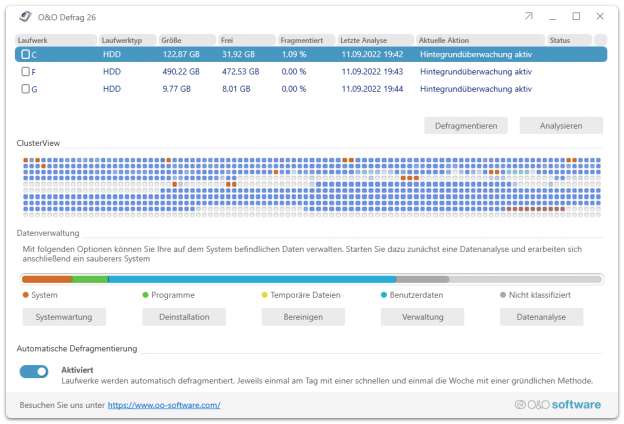Start analysis with the Analysieren button

tap(561, 126)
